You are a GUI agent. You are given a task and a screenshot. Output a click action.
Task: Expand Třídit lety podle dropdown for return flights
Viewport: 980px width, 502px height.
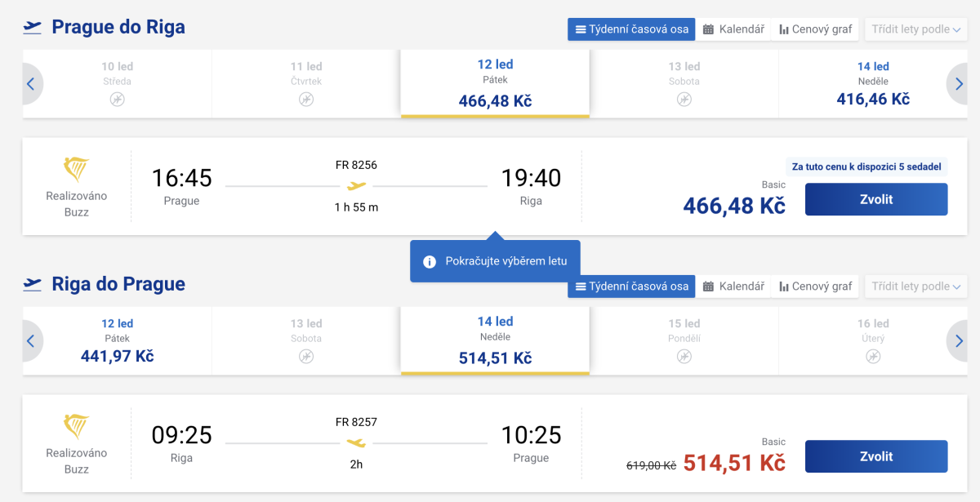point(915,287)
